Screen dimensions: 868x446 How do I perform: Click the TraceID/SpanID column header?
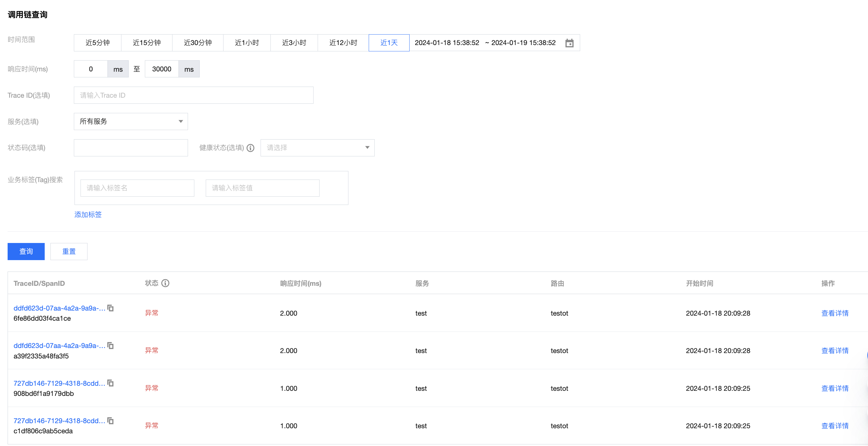39,283
